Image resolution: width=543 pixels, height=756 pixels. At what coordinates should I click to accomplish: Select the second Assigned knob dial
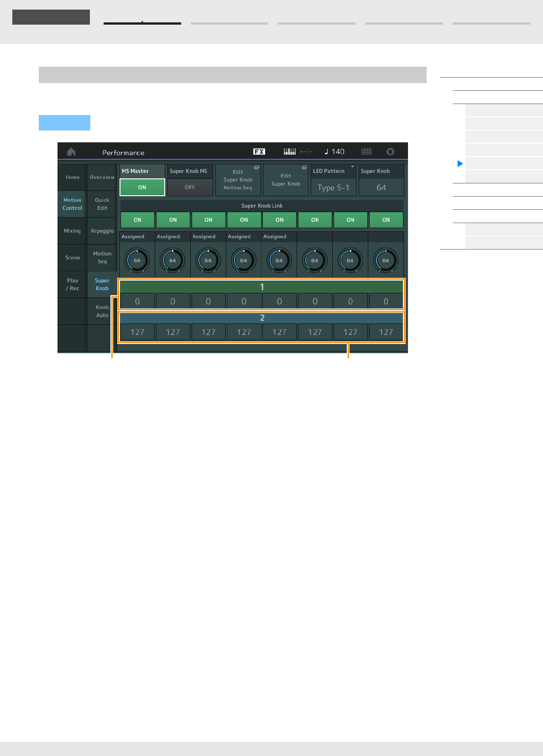pos(172,261)
